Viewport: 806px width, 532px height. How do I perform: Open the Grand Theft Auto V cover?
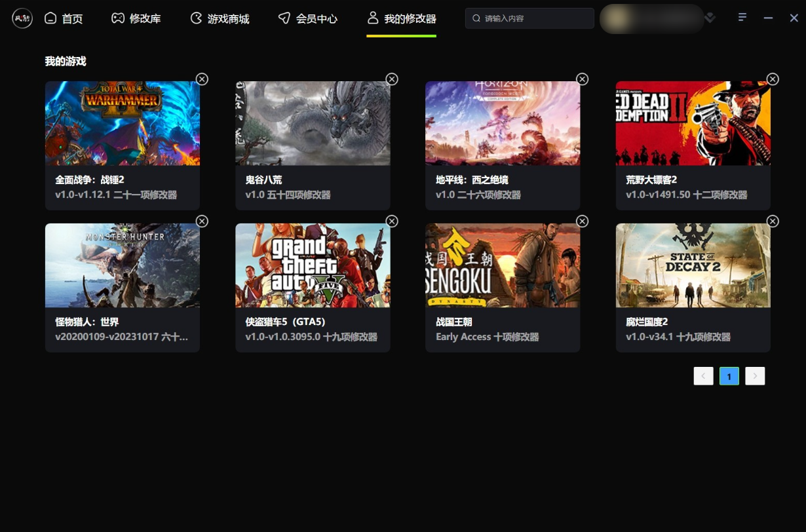tap(313, 265)
